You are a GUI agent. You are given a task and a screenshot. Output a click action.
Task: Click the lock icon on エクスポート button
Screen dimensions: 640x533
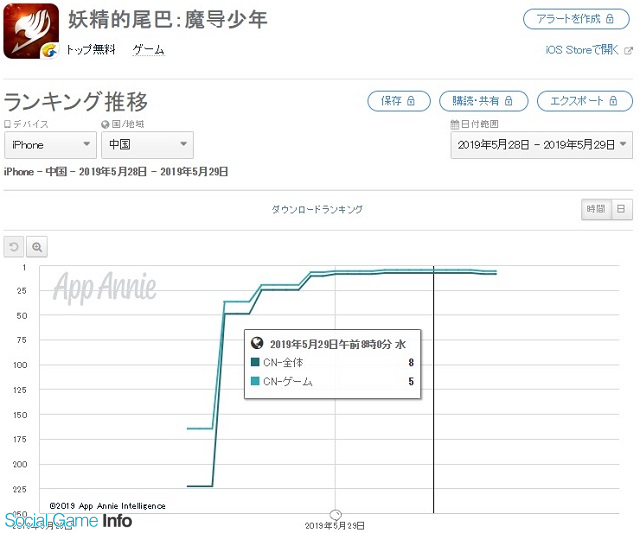point(613,101)
